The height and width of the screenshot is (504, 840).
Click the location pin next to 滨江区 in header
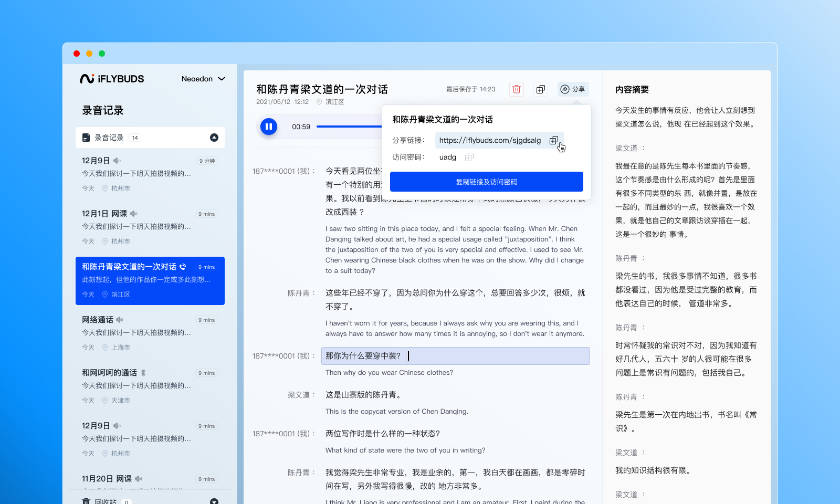(319, 102)
